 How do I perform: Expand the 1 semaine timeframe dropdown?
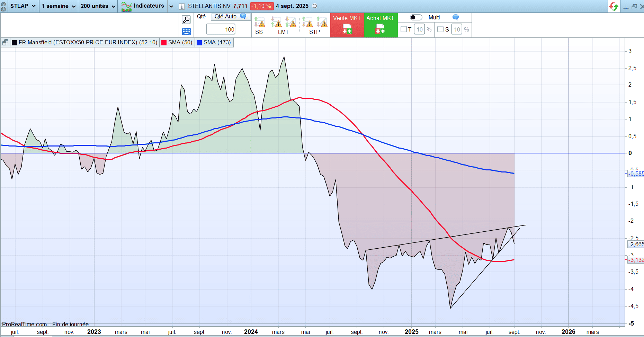(x=58, y=6)
